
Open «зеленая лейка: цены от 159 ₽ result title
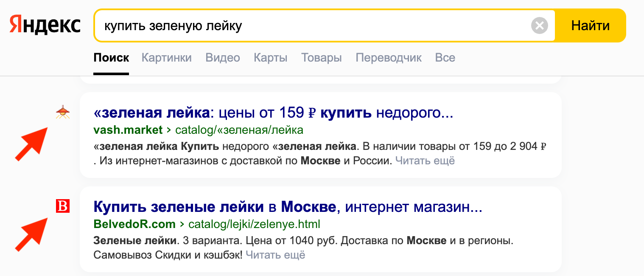273,113
